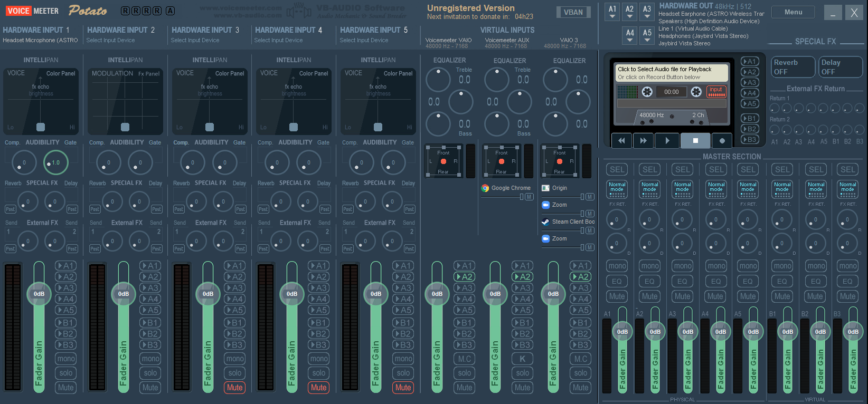Select an input device for Hardware Input 4
Viewport: 868px width, 404px height.
click(278, 40)
